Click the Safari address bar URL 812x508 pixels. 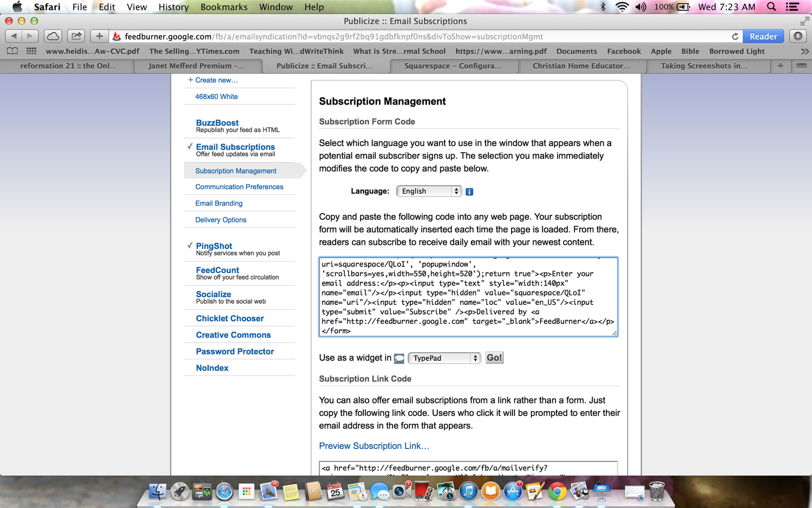tap(333, 36)
